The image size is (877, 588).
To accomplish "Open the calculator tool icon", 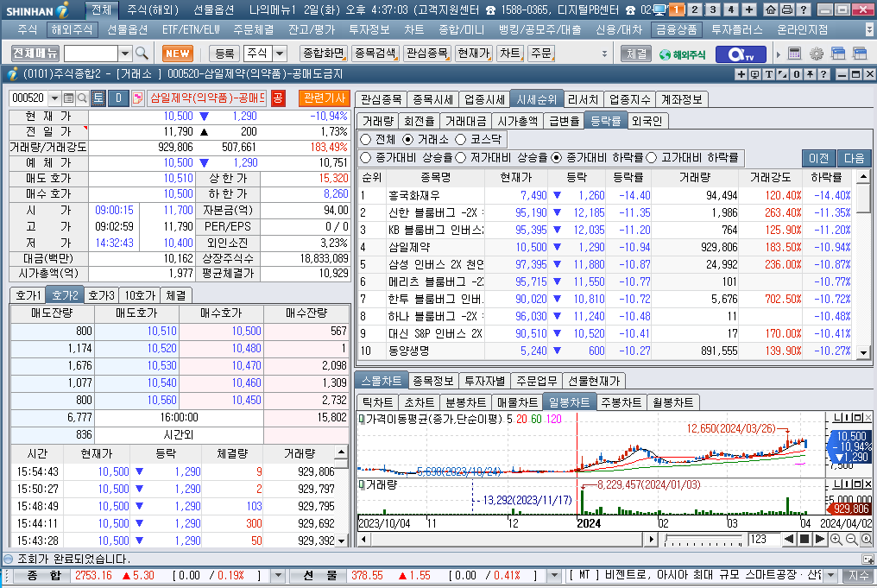I will (x=794, y=54).
